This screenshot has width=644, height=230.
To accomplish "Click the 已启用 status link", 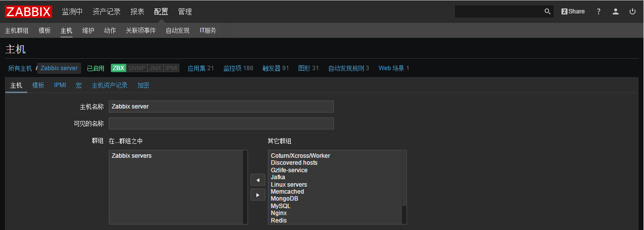I will (x=96, y=68).
